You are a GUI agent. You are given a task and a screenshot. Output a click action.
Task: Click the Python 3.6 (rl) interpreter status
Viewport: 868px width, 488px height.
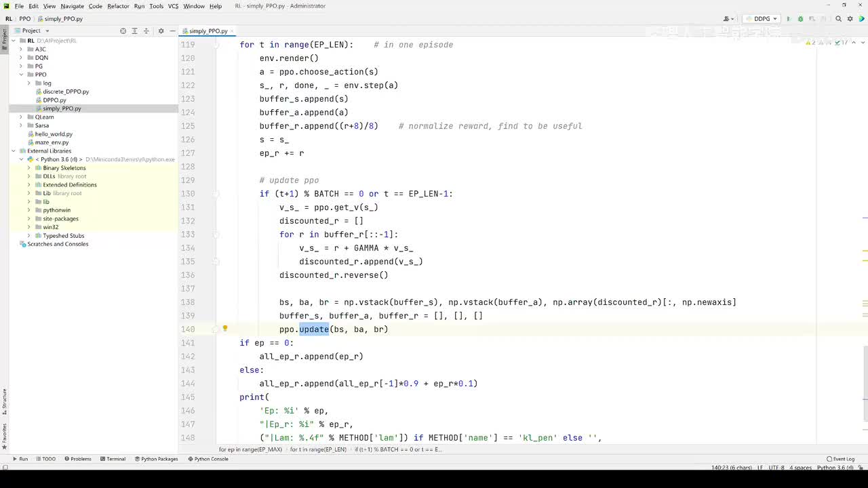point(835,468)
